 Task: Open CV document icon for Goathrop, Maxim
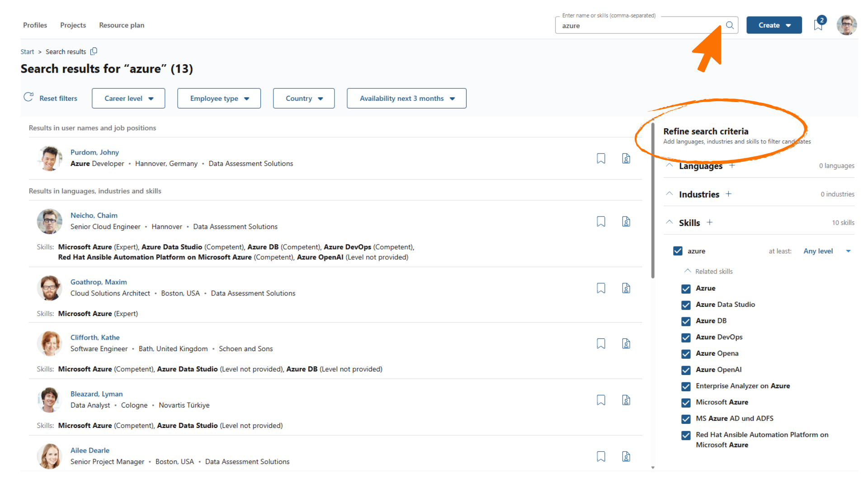(626, 288)
